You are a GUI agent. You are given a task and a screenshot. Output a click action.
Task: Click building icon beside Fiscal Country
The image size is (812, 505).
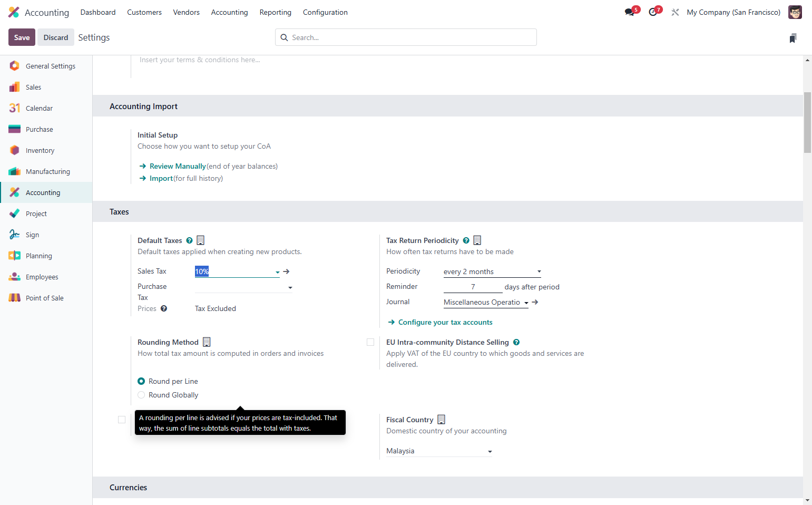[442, 420]
